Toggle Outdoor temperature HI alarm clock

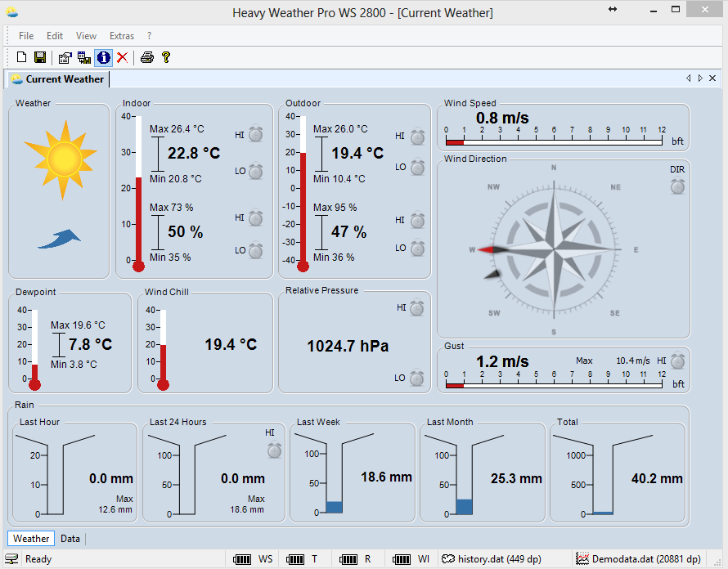[x=417, y=137]
